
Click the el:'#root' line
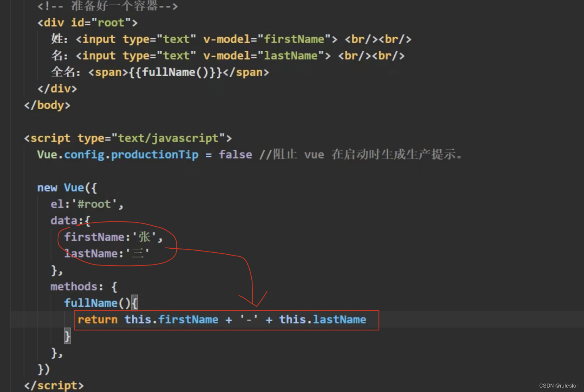point(87,204)
